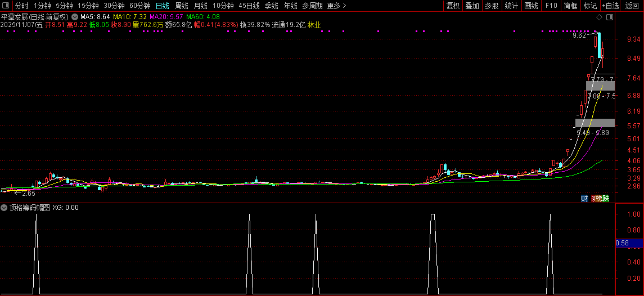Screen dimensions: 644x296
Task: Open the blue 财 financial badge
Action: coord(584,199)
